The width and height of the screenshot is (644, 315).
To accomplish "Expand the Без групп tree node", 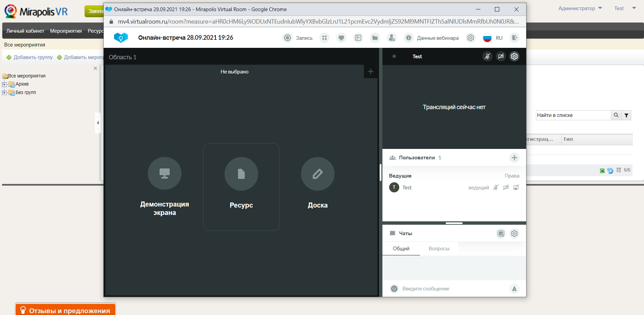I will click(4, 93).
